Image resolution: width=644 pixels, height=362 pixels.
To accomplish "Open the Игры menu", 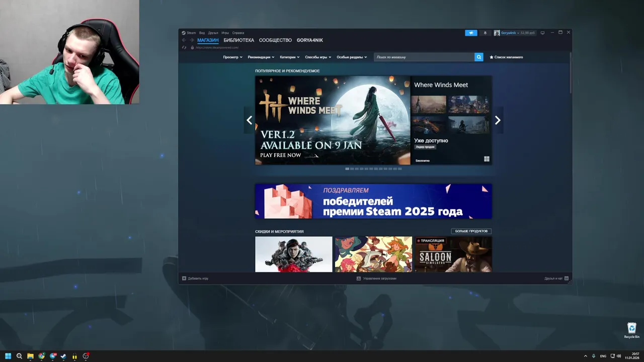I will tap(225, 33).
